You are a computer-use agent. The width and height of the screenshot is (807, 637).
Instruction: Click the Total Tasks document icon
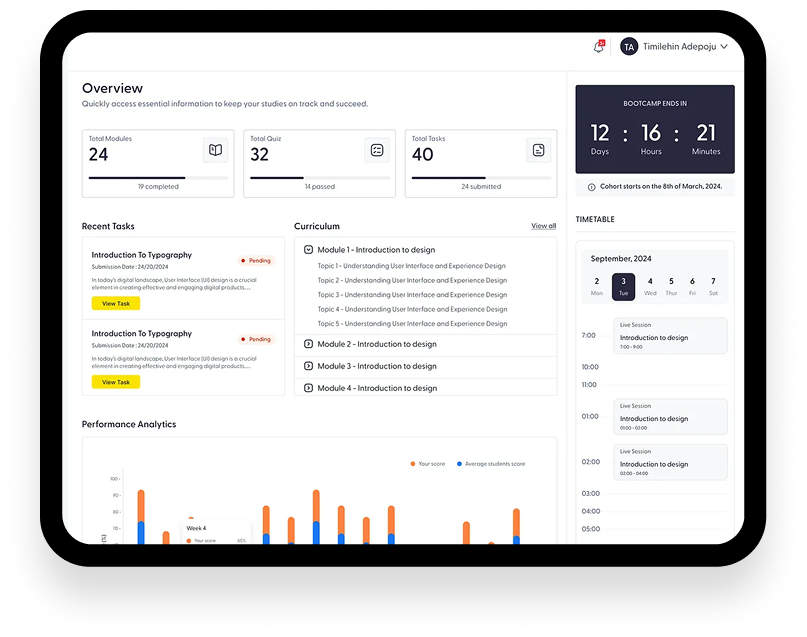(538, 150)
